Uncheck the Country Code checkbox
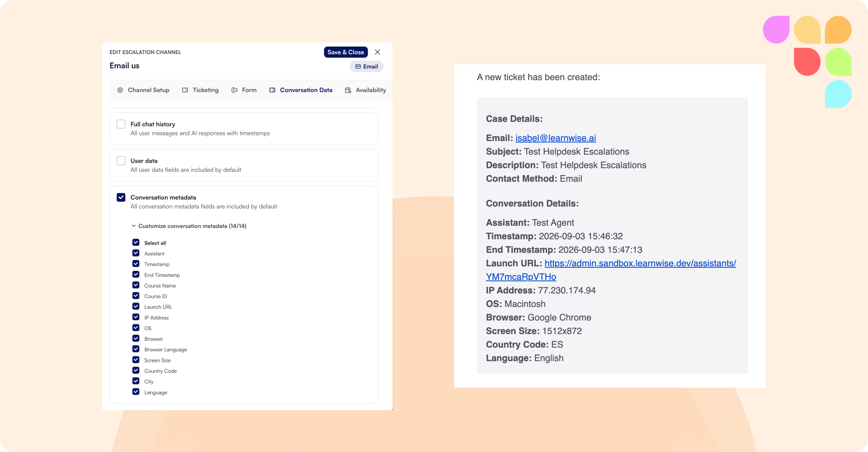The width and height of the screenshot is (868, 452). pyautogui.click(x=136, y=370)
